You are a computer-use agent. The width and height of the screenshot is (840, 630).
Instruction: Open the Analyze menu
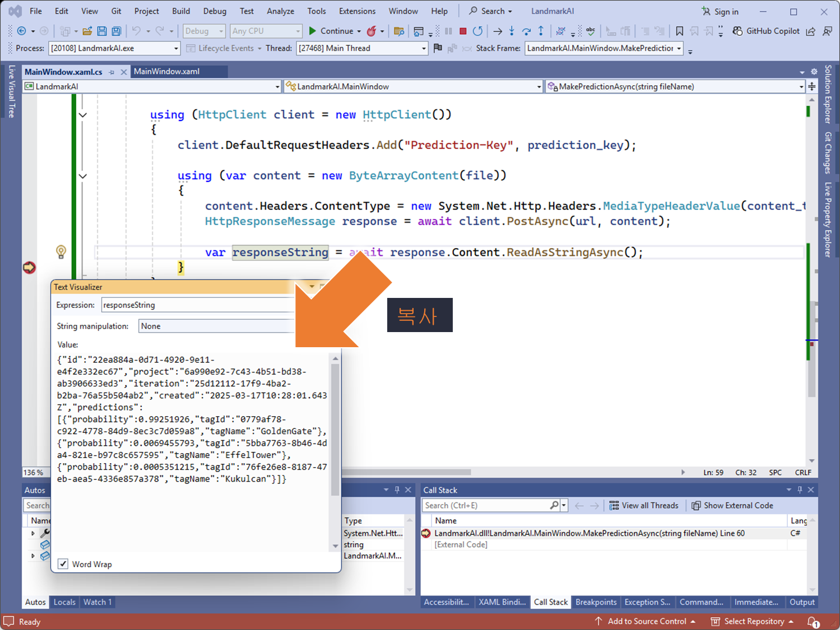tap(280, 11)
